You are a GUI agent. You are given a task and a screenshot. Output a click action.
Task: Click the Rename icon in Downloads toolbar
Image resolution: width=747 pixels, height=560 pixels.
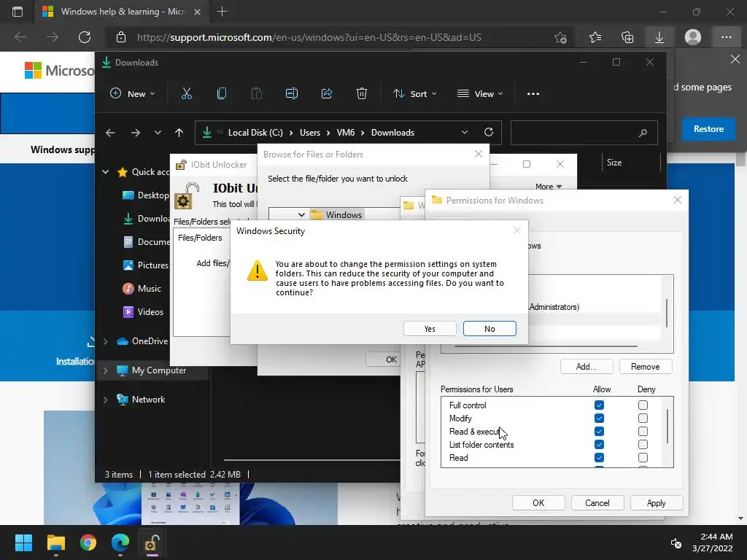tap(292, 94)
